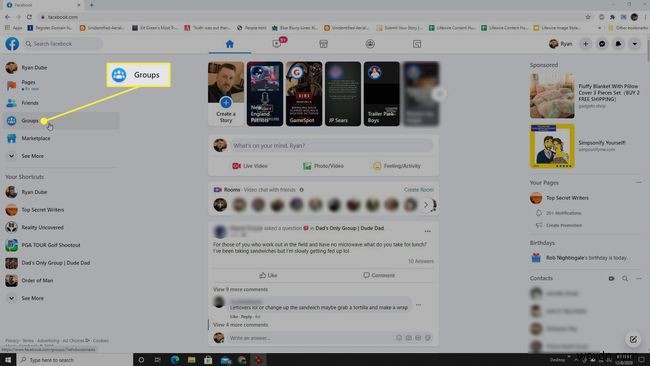This screenshot has height=366, width=650.
Task: Open the Groups tab in top navigation
Action: click(370, 44)
